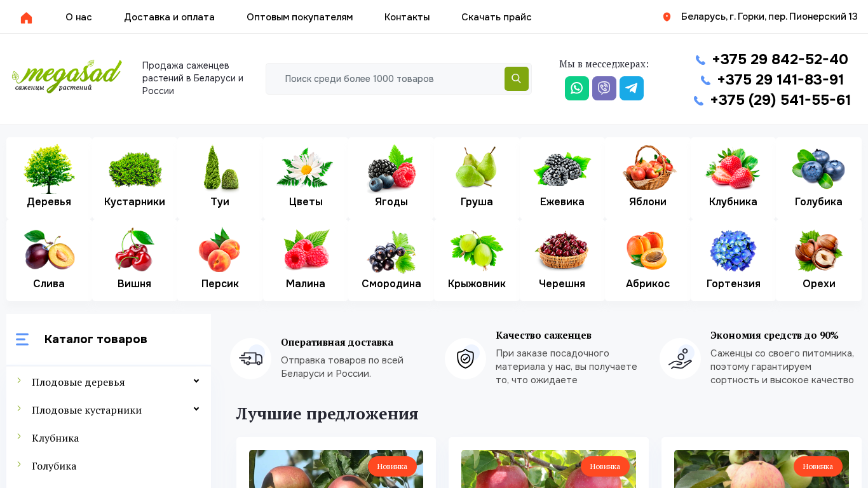The height and width of the screenshot is (488, 868).
Task: Open first Новинка apple product thumbnail
Action: click(x=336, y=469)
